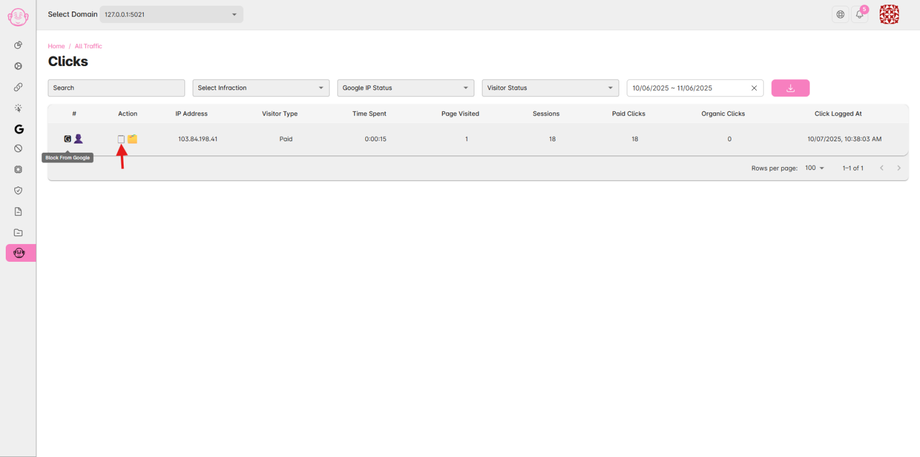Focus the Search input field
Image resolution: width=920 pixels, height=457 pixels.
(116, 88)
